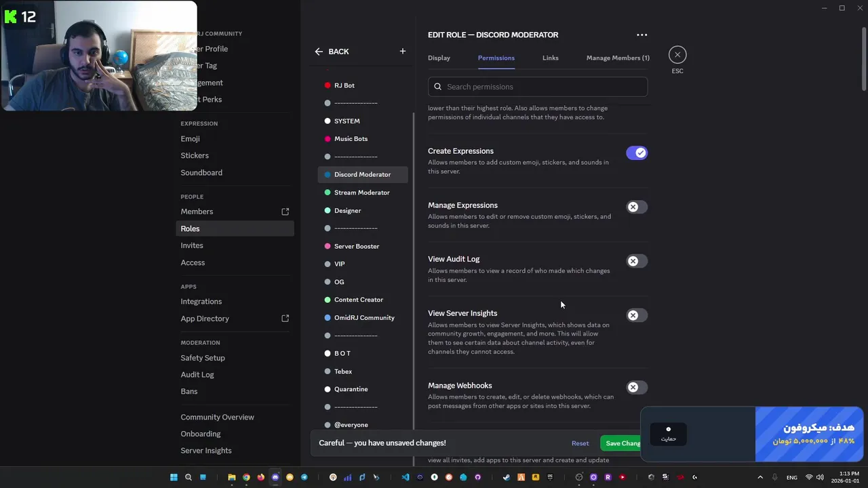Screen dimensions: 868x488
Task: Select the Discord Moderator role
Action: [363, 175]
